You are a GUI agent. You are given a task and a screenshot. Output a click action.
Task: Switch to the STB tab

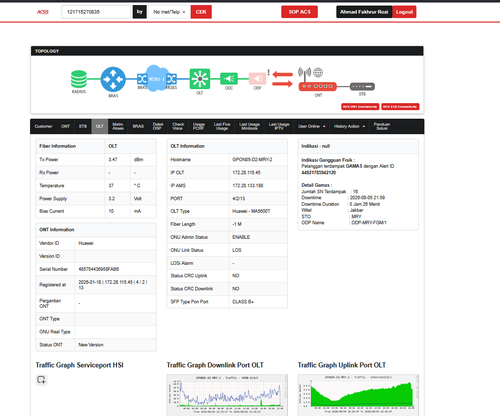83,126
